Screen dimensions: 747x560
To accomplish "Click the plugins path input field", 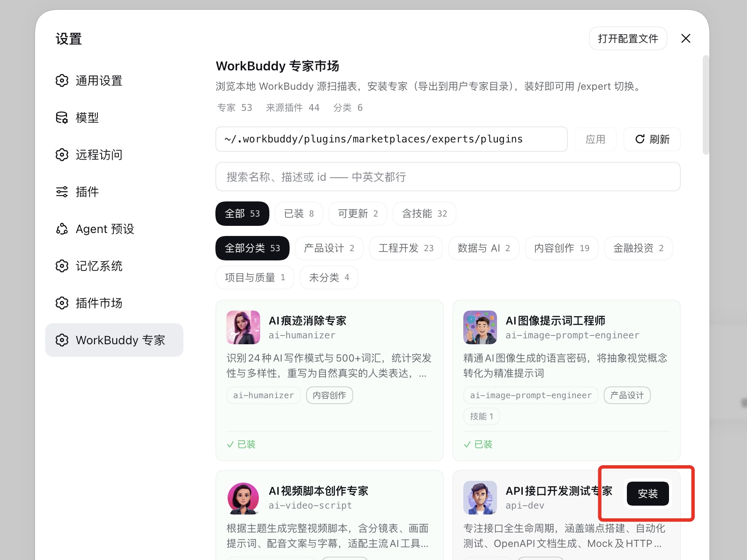I will coord(392,139).
